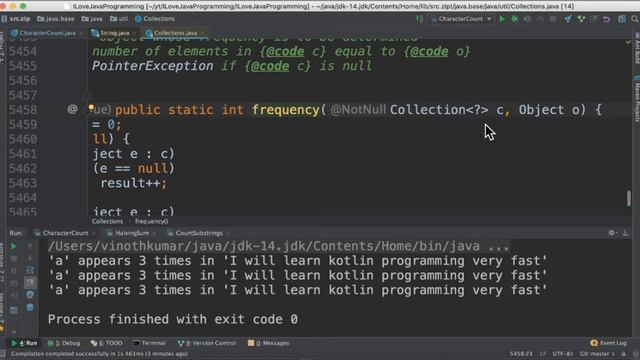Click the Down stack trace arrow in Run panel
Screen dimensions: 640x360
pyautogui.click(x=30, y=258)
